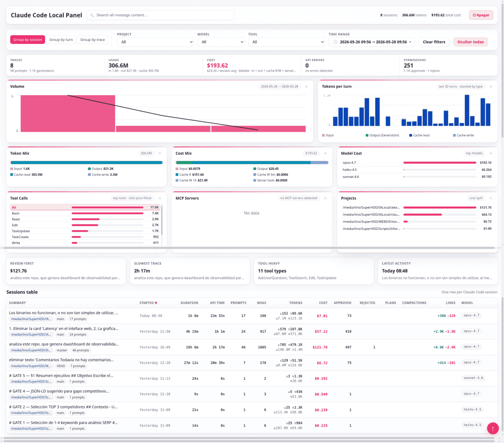
Task: Close the Tool Calls card
Action: point(160,198)
